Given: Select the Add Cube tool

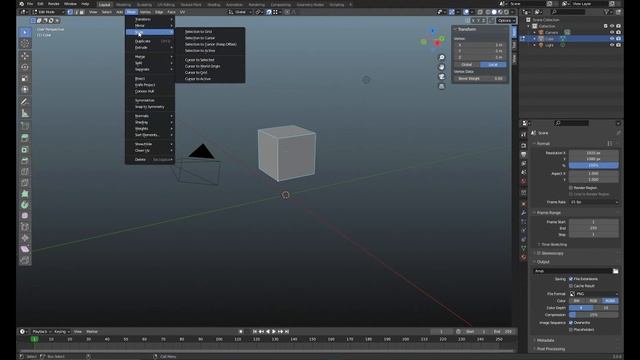Looking at the screenshot, I should tap(25, 126).
